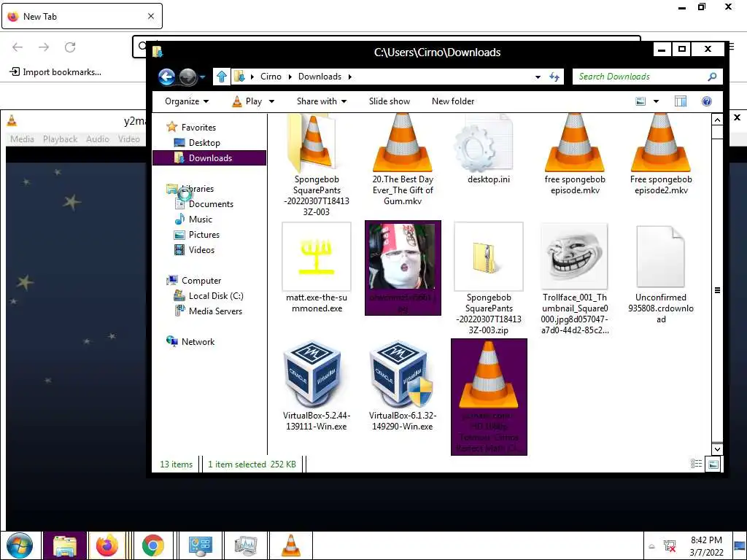Click the Play toolbar button
The width and height of the screenshot is (747, 560).
point(247,101)
